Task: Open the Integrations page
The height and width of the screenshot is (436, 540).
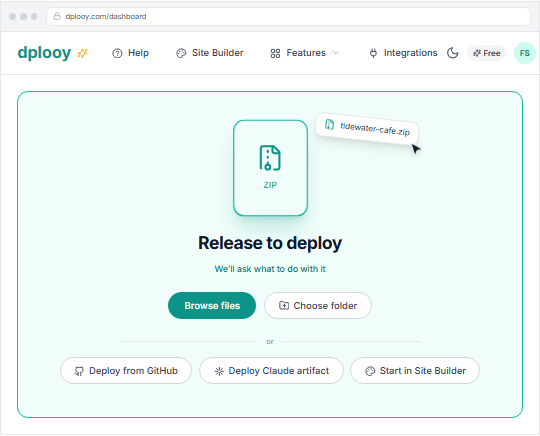Action: tap(403, 53)
